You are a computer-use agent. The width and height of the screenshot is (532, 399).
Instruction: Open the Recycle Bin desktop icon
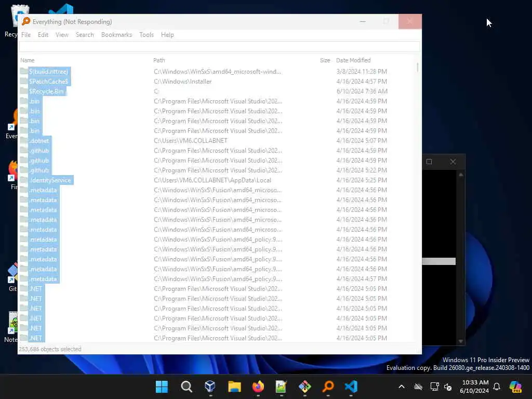click(11, 20)
